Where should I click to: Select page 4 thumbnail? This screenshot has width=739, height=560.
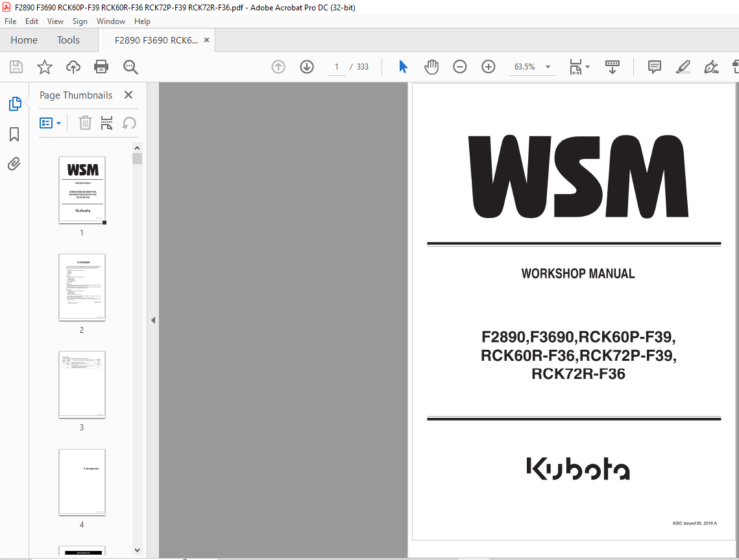click(82, 482)
